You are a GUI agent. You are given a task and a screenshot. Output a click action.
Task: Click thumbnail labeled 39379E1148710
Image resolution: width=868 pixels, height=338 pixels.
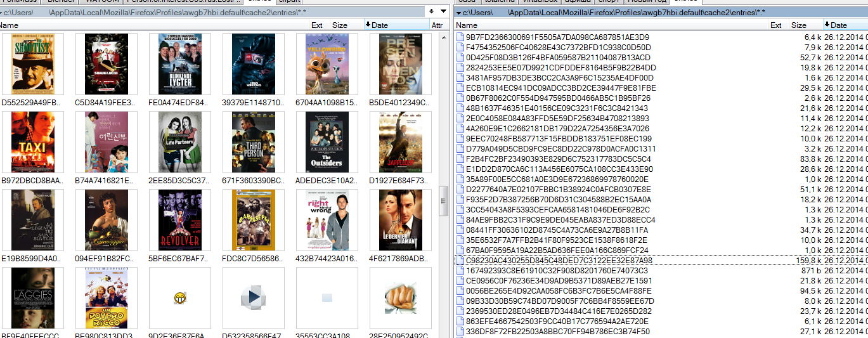[254, 64]
